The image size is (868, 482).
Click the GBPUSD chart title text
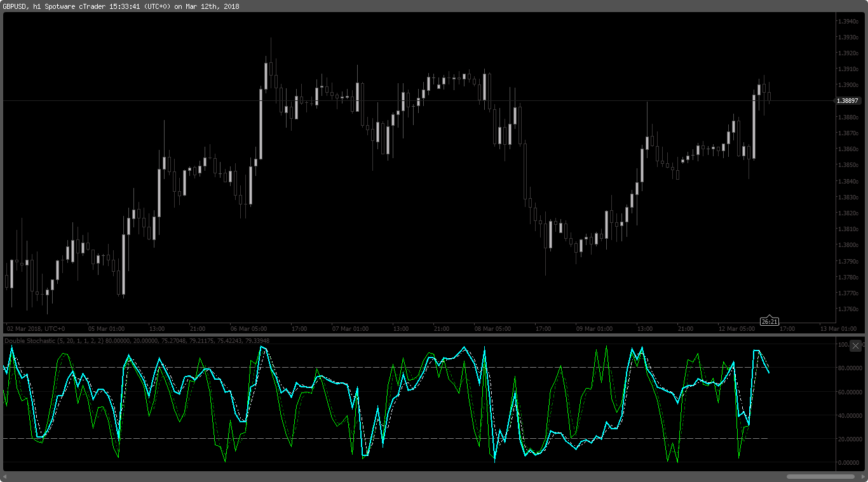(121, 6)
